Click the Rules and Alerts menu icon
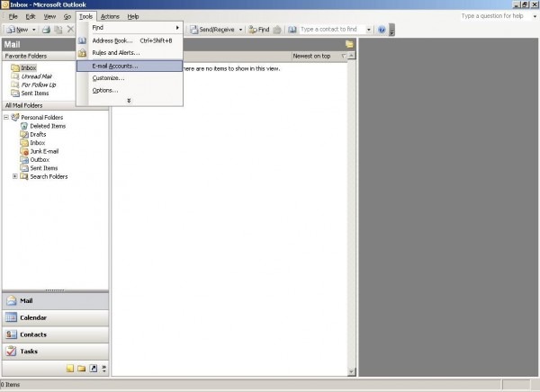The image size is (540, 392). click(x=82, y=53)
